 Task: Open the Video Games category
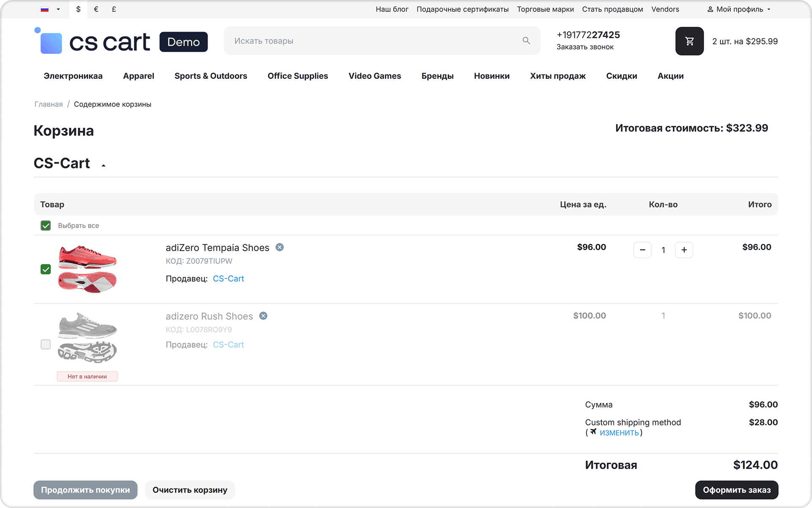[x=375, y=76]
